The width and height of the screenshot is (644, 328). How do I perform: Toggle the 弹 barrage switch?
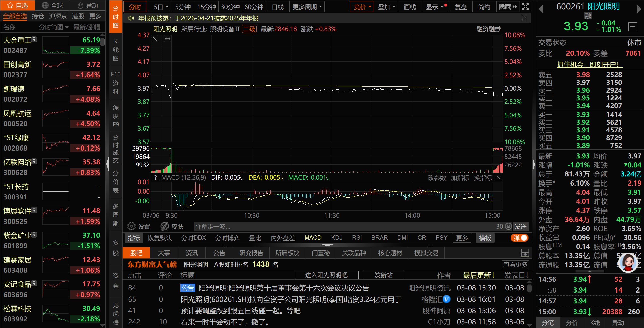pyautogui.click(x=519, y=238)
